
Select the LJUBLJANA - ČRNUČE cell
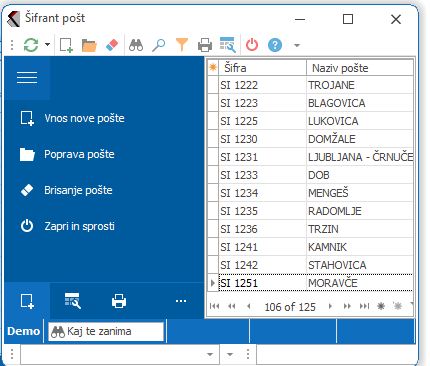point(360,157)
